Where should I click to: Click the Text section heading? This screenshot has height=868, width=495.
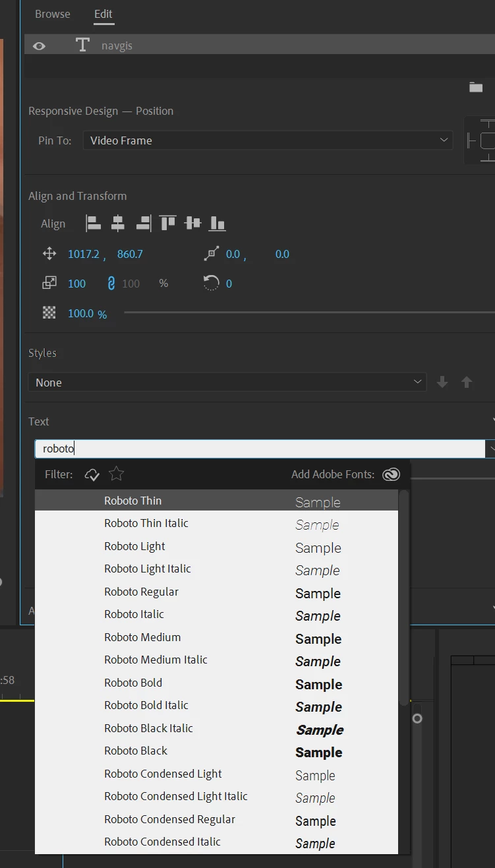click(x=39, y=421)
